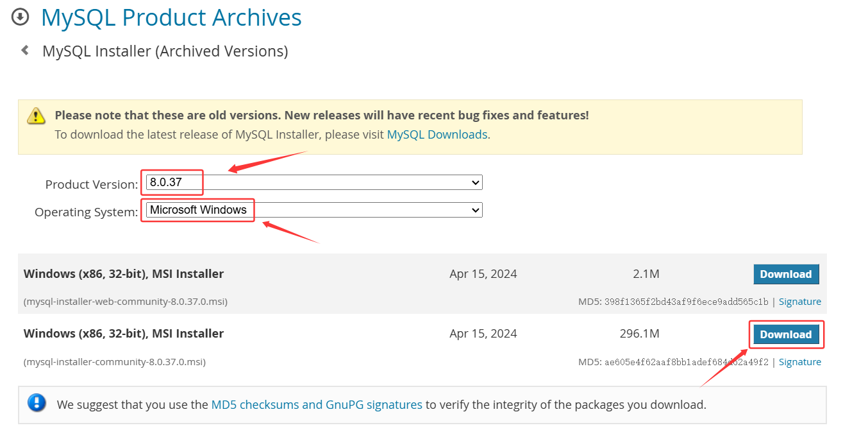Click the yellow warning triangle icon

tap(37, 116)
